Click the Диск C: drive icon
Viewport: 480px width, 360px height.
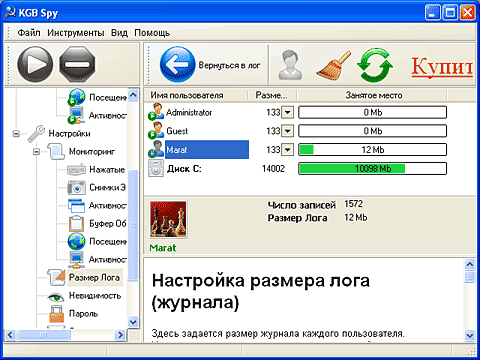pos(156,168)
